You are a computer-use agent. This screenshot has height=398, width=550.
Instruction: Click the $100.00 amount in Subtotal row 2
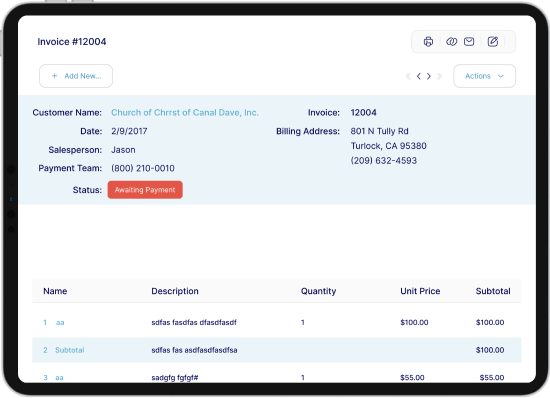(490, 350)
